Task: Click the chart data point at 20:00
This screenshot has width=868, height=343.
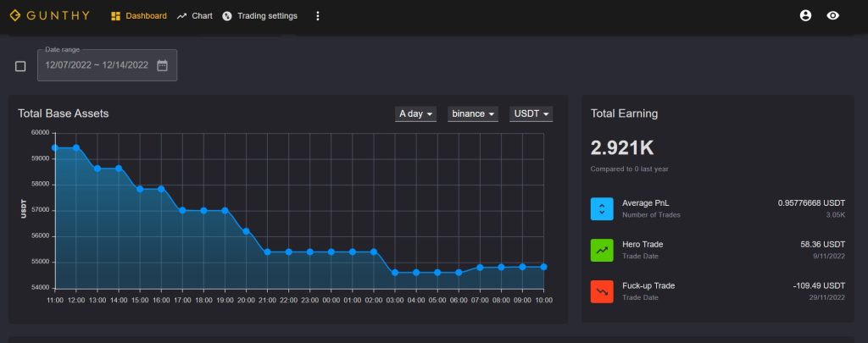Action: coord(246,231)
